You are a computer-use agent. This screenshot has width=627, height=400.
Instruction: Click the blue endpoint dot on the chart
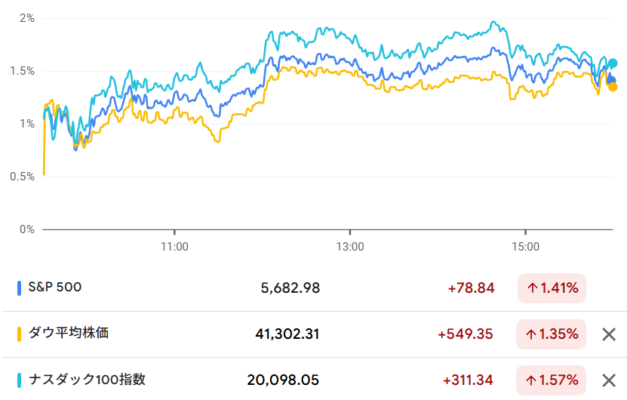pos(611,80)
